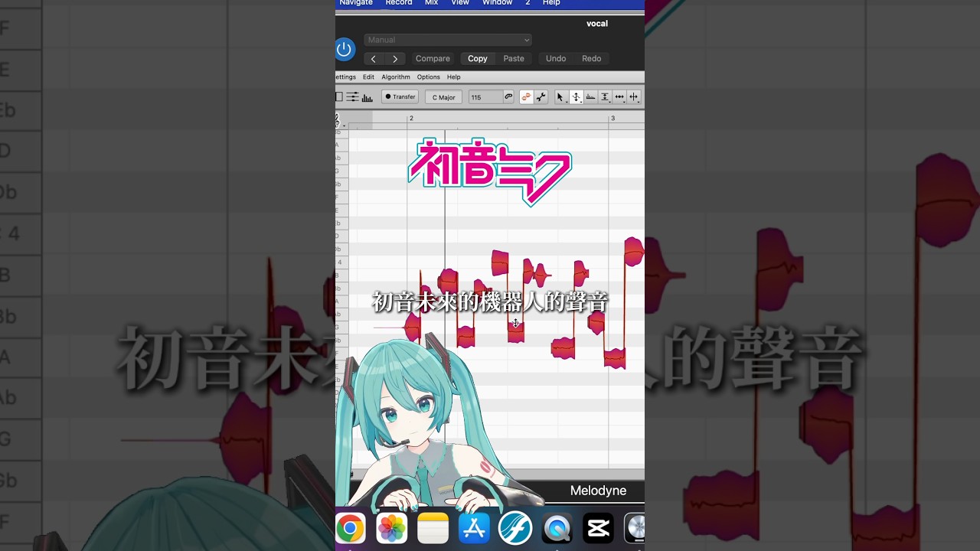Click bar 3 marker in ruler
Screen dimensions: 980x551
(x=612, y=118)
